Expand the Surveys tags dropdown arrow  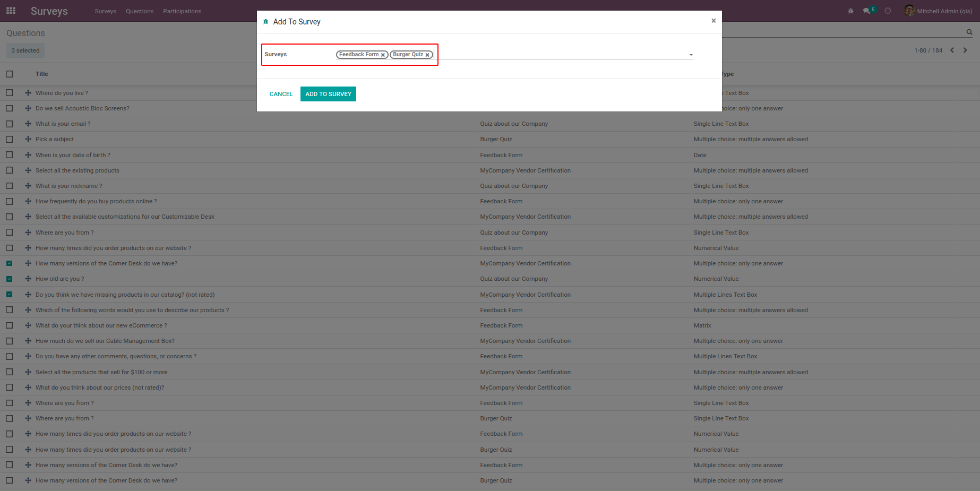pyautogui.click(x=691, y=55)
